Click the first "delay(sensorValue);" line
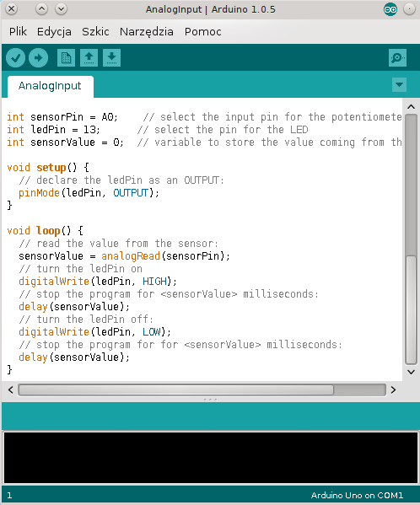Image resolution: width=420 pixels, height=505 pixels. point(74,307)
